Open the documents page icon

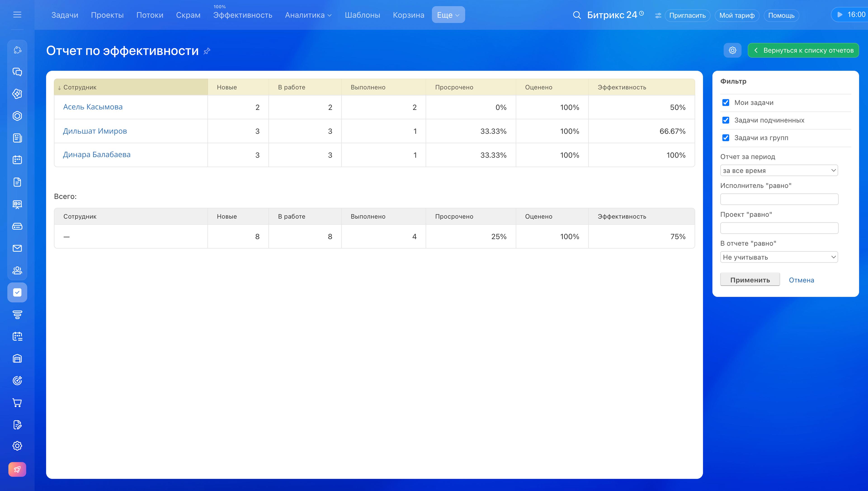[x=17, y=182]
